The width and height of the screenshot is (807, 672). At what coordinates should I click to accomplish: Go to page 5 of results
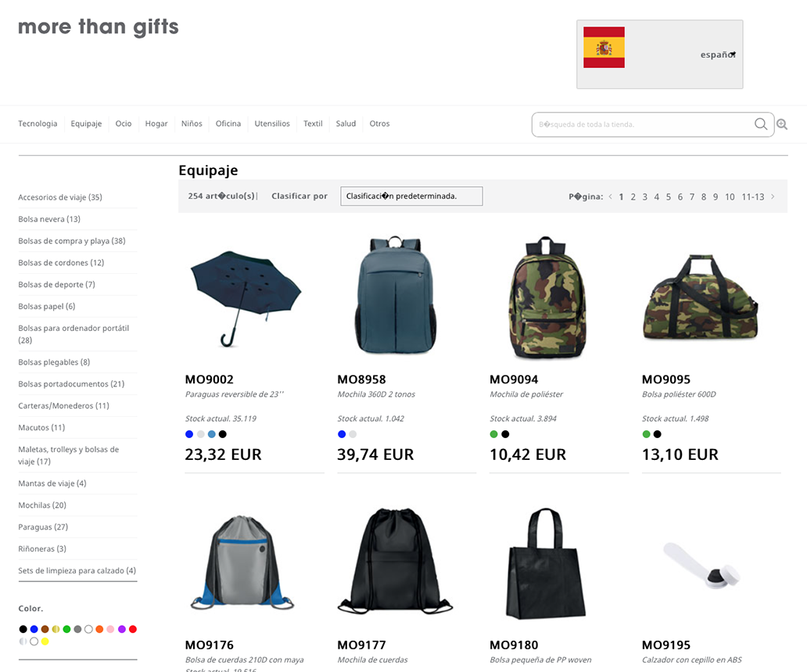coord(668,196)
